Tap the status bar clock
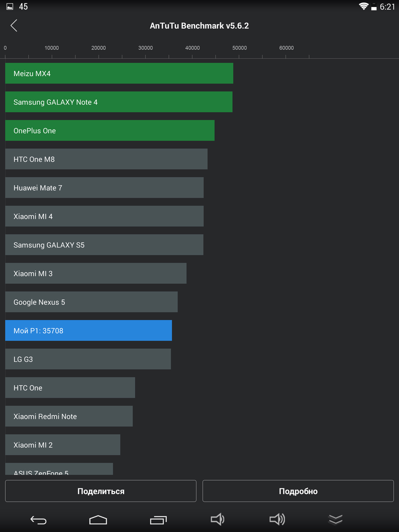 [x=387, y=7]
